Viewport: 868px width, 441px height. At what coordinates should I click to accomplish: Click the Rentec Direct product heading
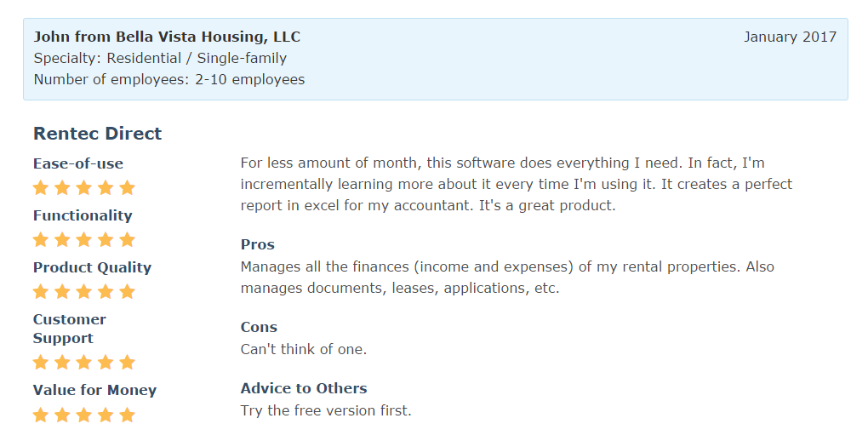click(x=97, y=134)
